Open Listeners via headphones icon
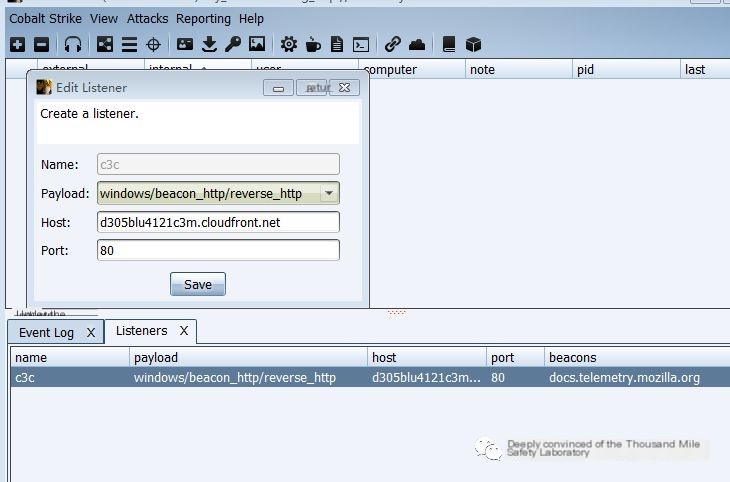Image resolution: width=730 pixels, height=482 pixels. (73, 45)
